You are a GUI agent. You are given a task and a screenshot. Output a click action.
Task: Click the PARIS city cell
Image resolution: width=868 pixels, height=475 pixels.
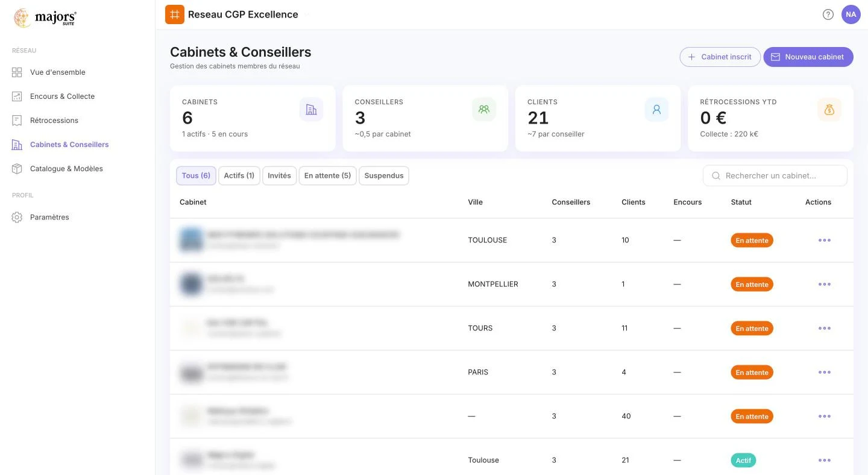coord(478,372)
